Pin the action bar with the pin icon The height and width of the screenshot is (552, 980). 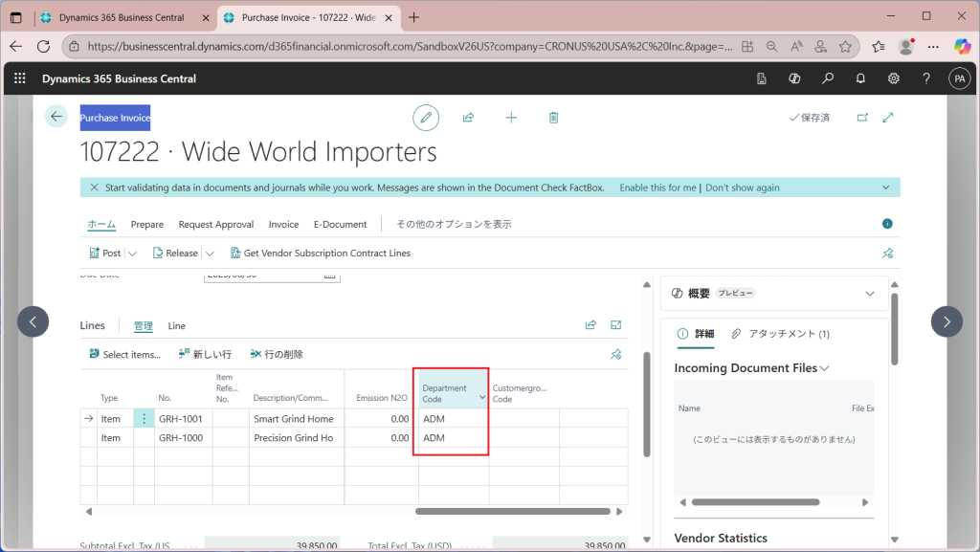tap(887, 253)
